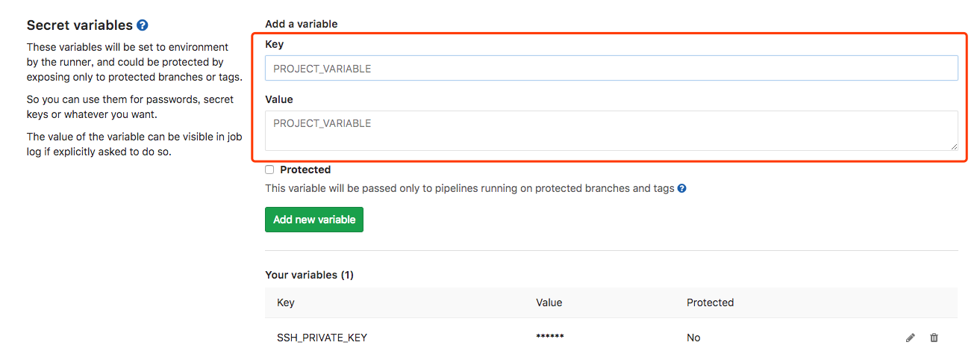Select the SSH_PRIVATE_KEY variable name
This screenshot has width=980, height=360.
pos(322,338)
